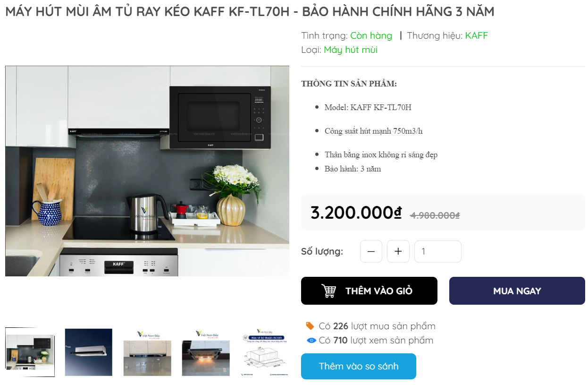Click the shopping cart icon
The height and width of the screenshot is (385, 588).
[328, 291]
